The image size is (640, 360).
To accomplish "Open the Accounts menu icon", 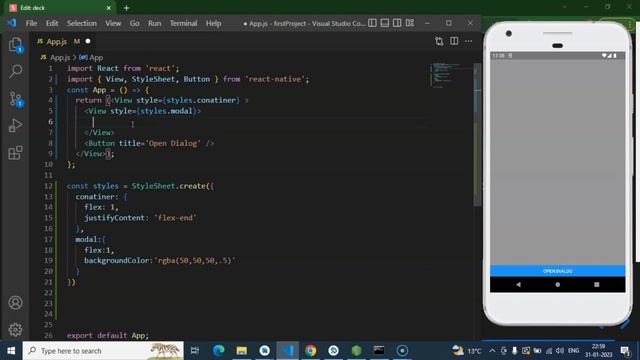I will tap(16, 303).
